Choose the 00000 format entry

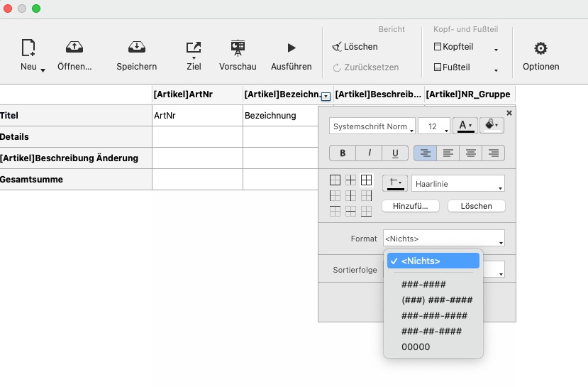point(416,347)
